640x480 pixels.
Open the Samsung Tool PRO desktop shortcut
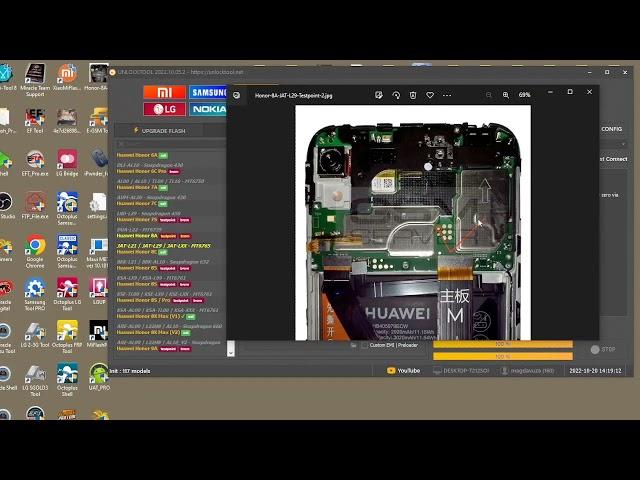pos(35,294)
